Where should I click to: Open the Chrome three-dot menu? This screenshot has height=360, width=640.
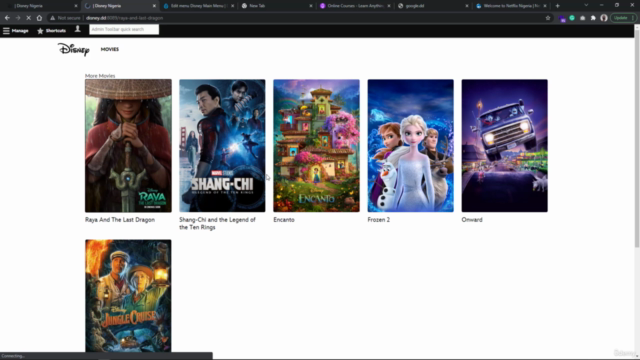click(633, 18)
